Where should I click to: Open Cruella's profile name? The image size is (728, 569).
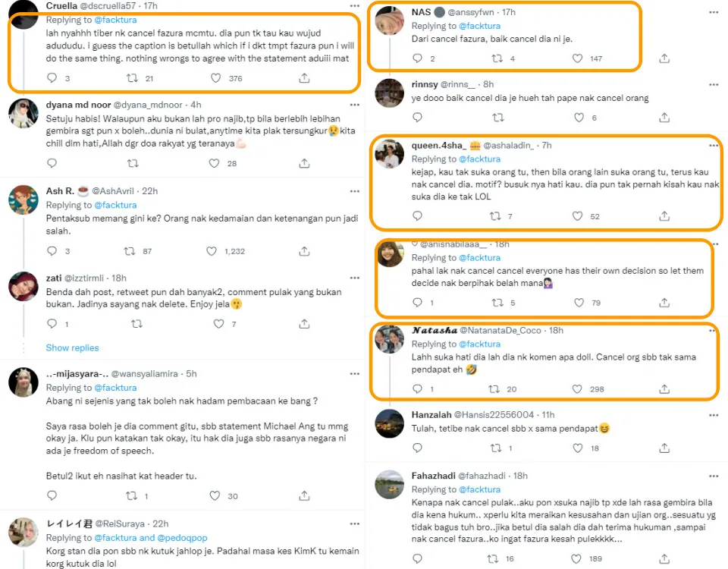point(67,5)
